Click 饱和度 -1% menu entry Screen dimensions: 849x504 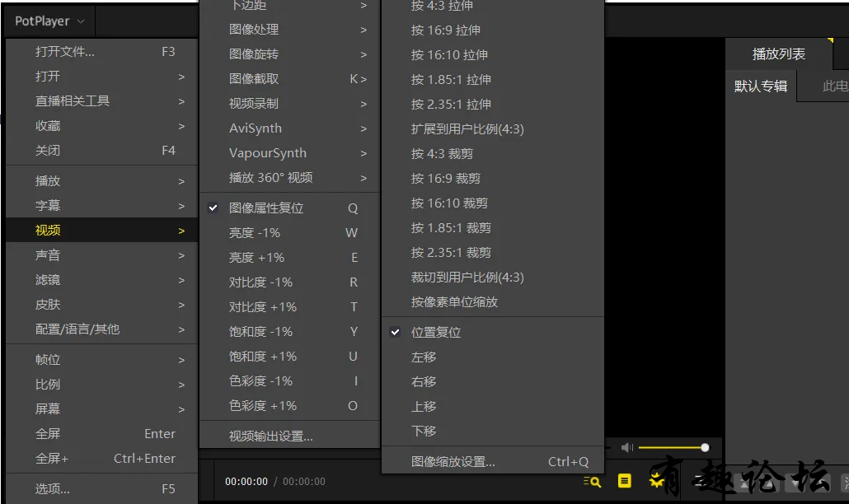[x=289, y=332]
